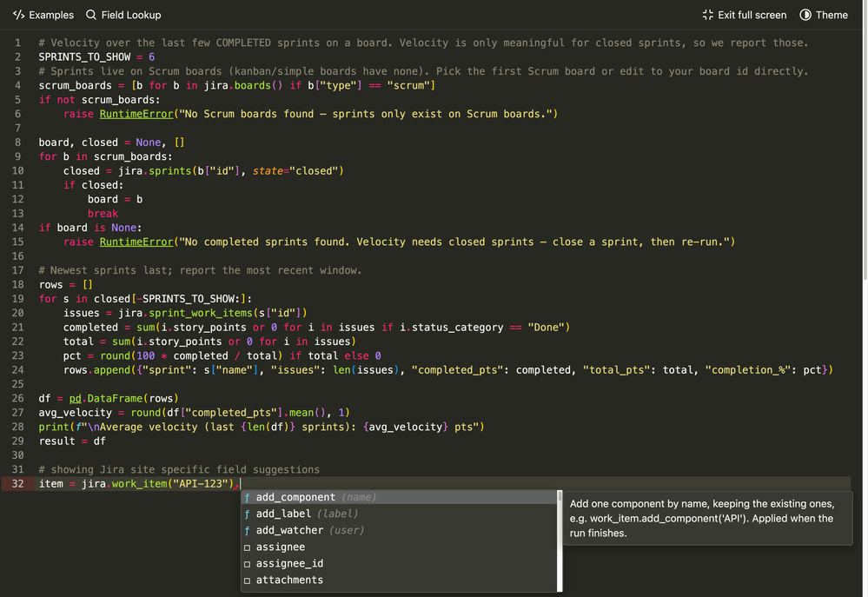Select add_watcher autocomplete suggestion
This screenshot has width=868, height=597.
point(399,531)
